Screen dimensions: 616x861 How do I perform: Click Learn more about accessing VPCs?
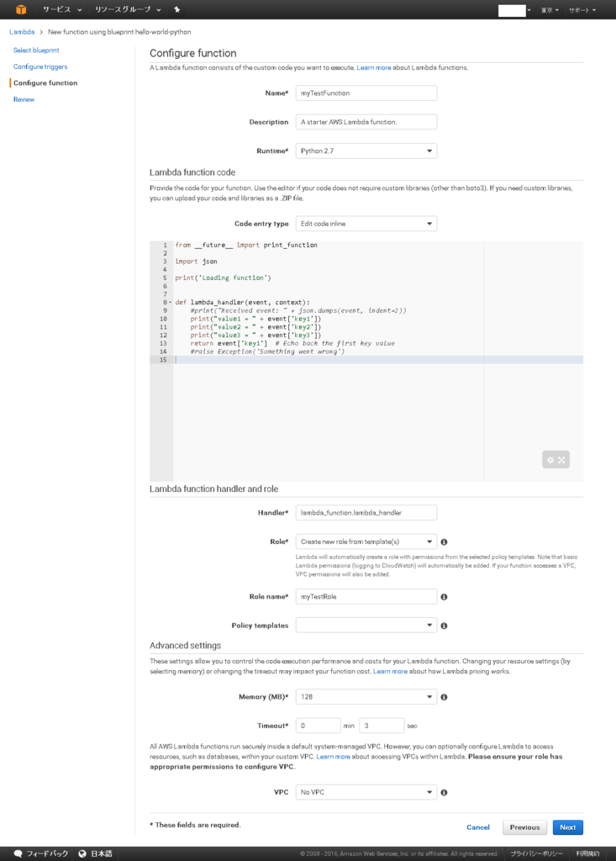click(333, 757)
